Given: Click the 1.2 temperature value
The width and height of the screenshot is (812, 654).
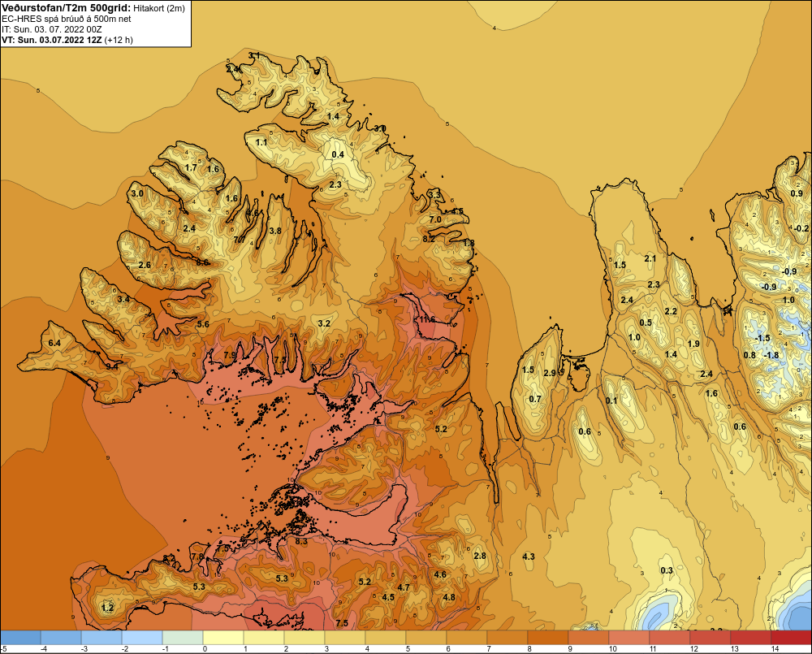Looking at the screenshot, I should 107,608.
